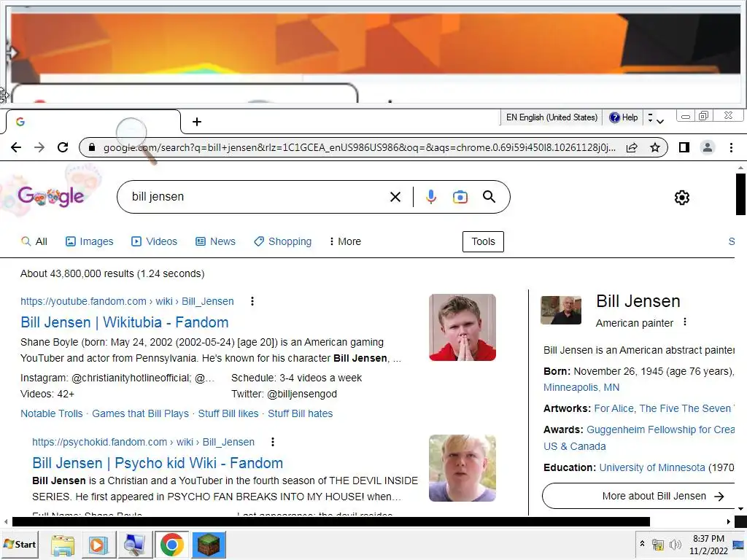Open Bill Jensen Wikitubia Fandom link
This screenshot has height=560, width=747.
coord(124,322)
